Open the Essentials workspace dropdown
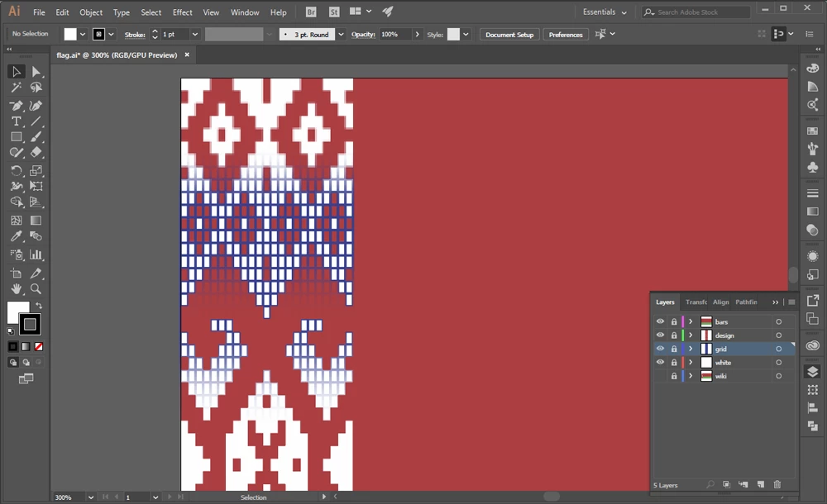Screen dimensions: 827x504 (x=605, y=12)
